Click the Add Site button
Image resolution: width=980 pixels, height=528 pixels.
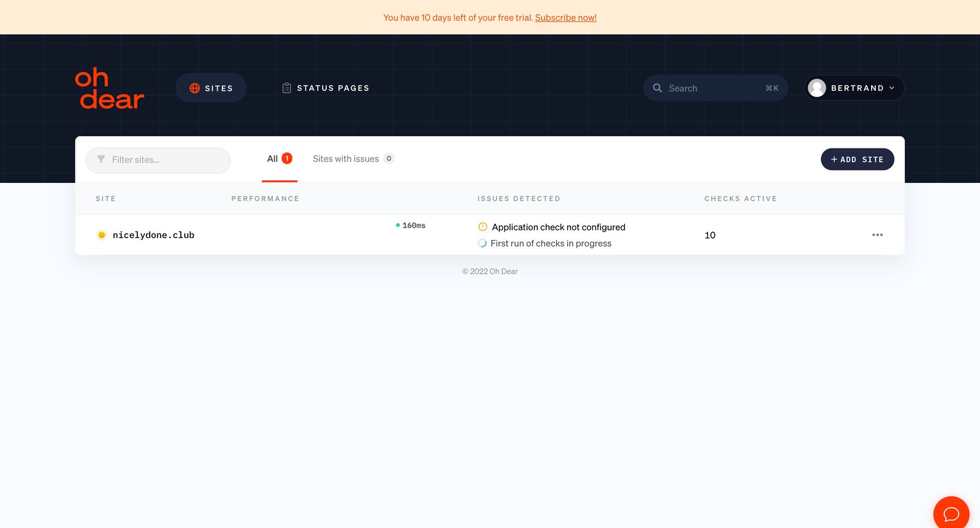(857, 160)
